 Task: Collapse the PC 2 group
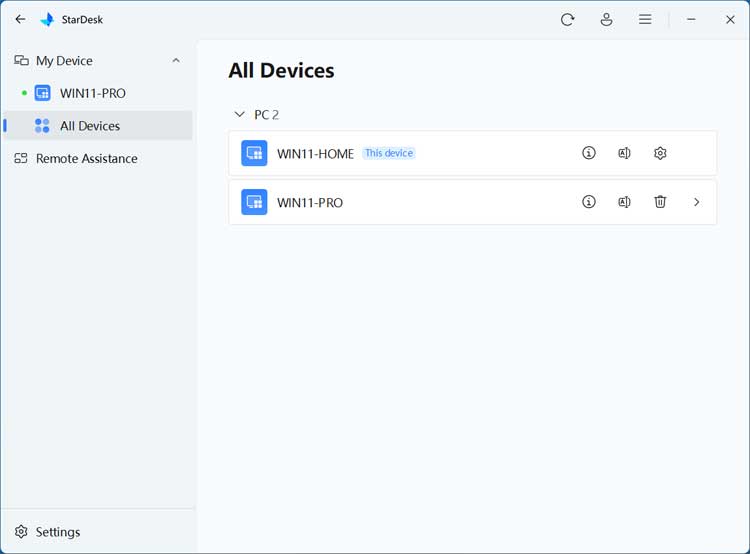tap(239, 114)
